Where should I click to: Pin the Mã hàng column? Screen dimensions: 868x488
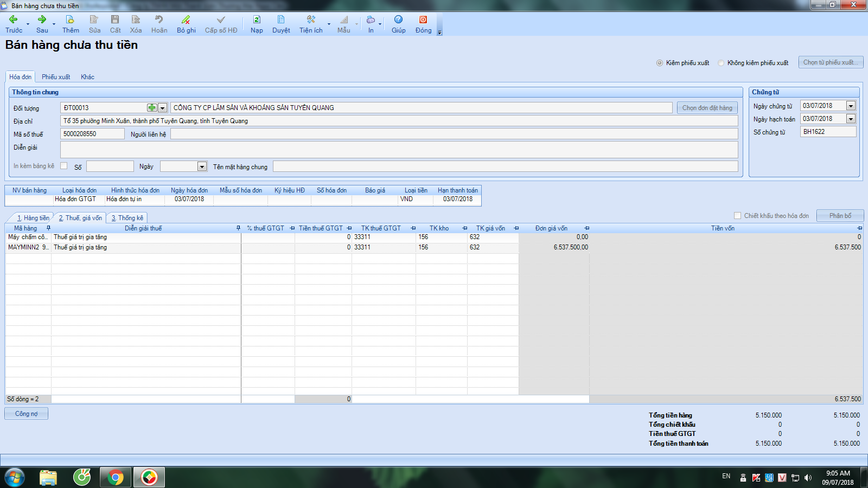pyautogui.click(x=48, y=228)
